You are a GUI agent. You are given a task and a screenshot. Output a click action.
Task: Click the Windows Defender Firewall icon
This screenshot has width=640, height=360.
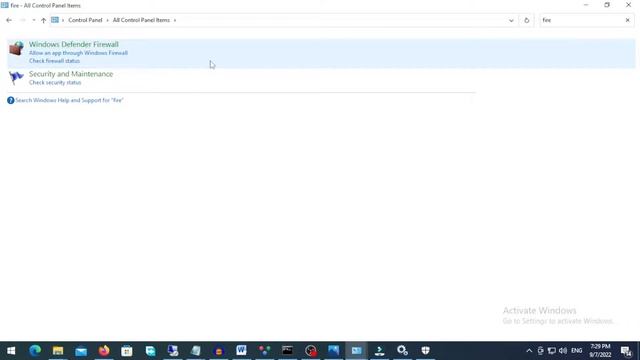16,48
